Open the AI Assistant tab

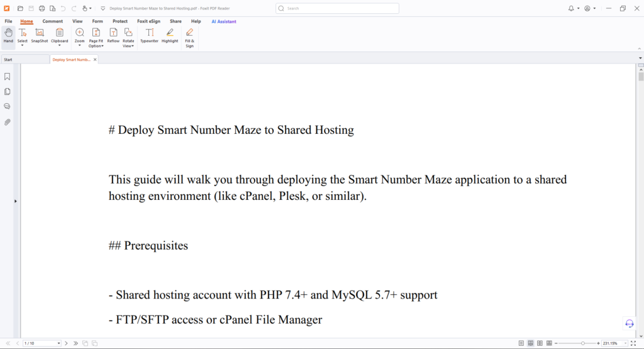click(224, 21)
